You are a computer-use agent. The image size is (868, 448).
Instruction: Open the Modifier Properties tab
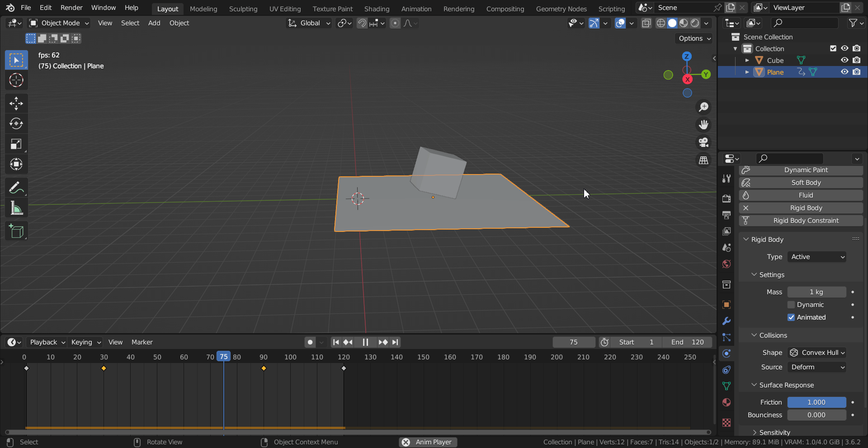[x=726, y=321]
